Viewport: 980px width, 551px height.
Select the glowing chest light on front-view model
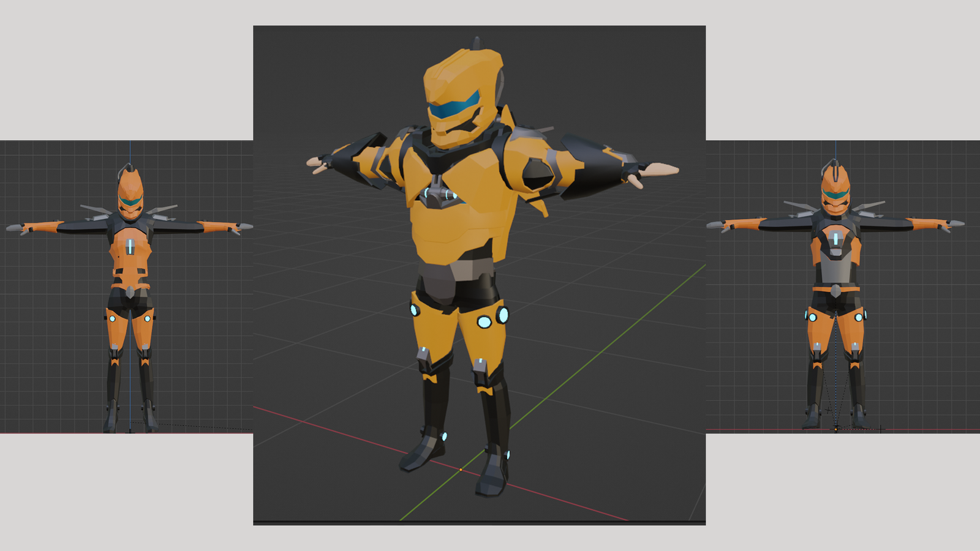coord(130,246)
